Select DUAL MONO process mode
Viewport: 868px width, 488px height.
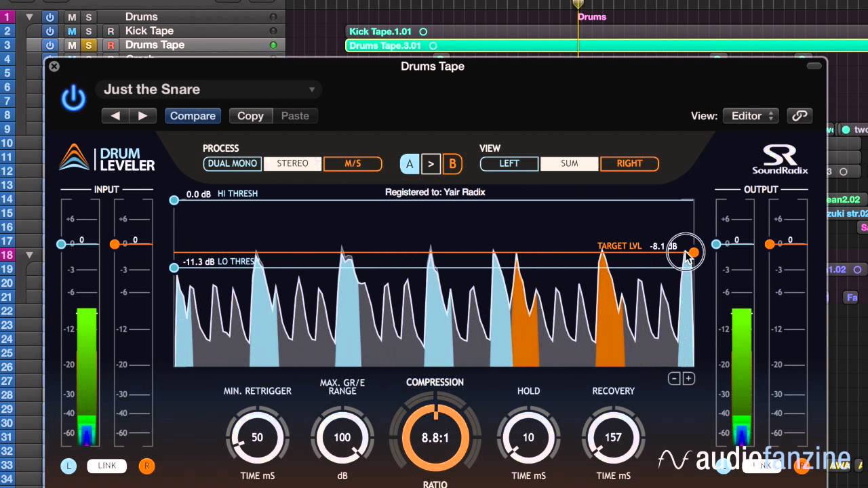click(232, 163)
